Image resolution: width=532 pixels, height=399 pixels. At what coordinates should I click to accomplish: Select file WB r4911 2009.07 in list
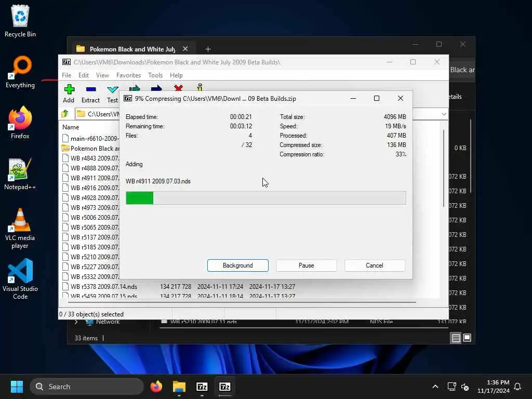tap(90, 178)
